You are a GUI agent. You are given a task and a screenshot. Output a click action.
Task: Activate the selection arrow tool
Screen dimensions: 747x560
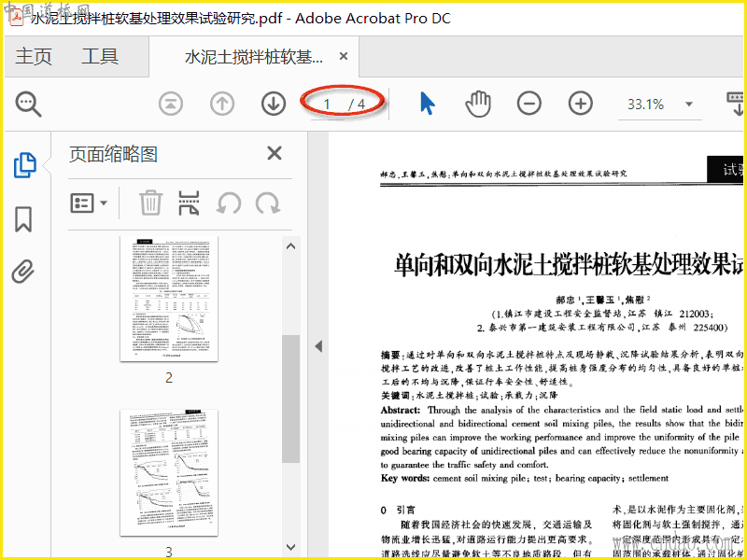coord(428,104)
